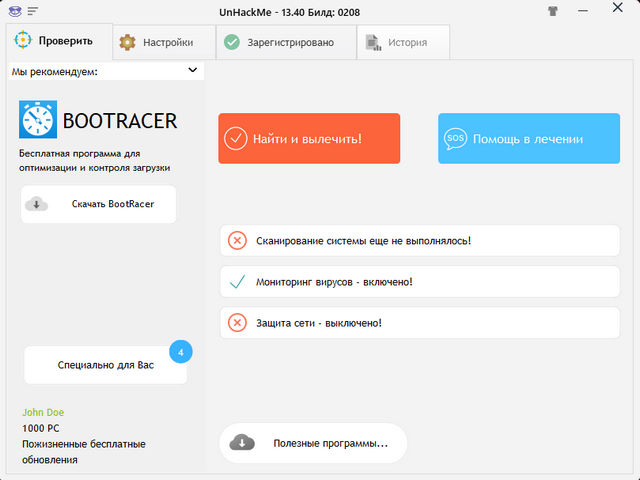Screen dimensions: 640x480
Task: Expand the "Мы рекомендуем" dropdown
Action: (x=193, y=71)
